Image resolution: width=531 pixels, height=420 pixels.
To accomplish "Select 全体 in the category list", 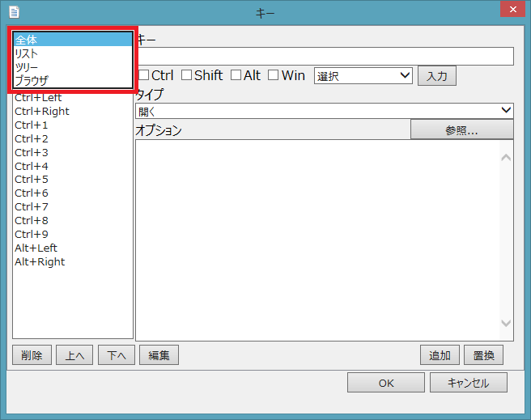I will pyautogui.click(x=72, y=40).
